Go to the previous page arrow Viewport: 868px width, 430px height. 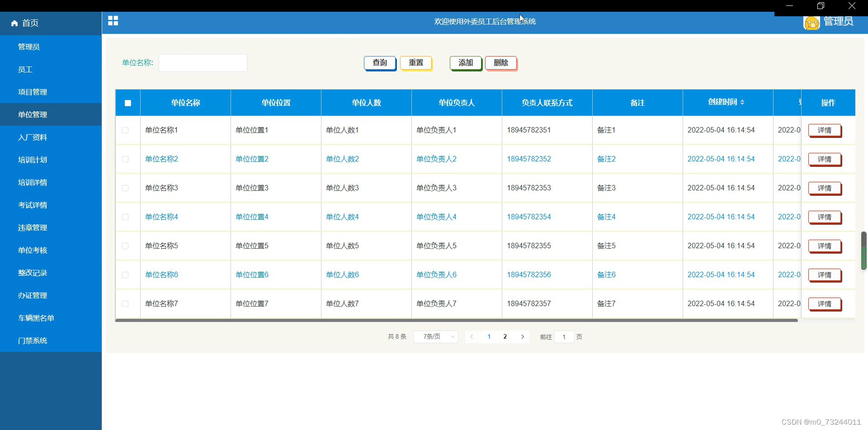tap(472, 337)
